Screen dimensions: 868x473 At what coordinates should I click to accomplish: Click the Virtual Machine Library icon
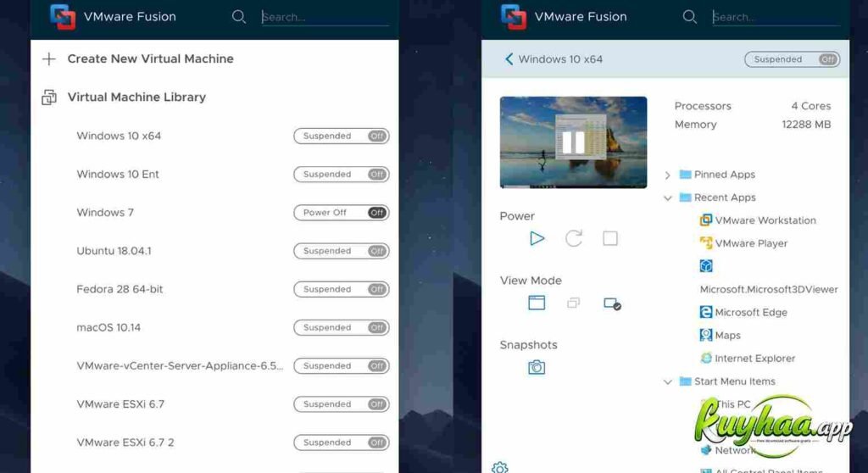click(49, 97)
